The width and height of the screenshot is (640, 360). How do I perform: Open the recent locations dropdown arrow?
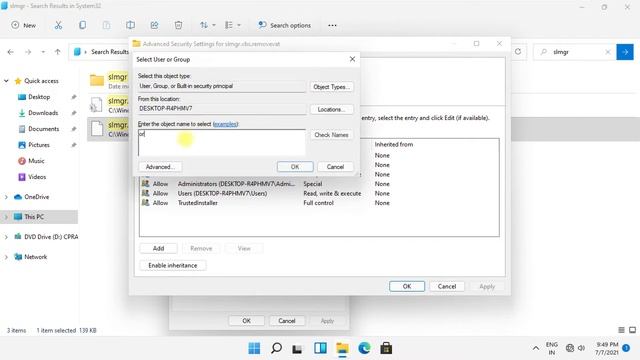[43, 52]
